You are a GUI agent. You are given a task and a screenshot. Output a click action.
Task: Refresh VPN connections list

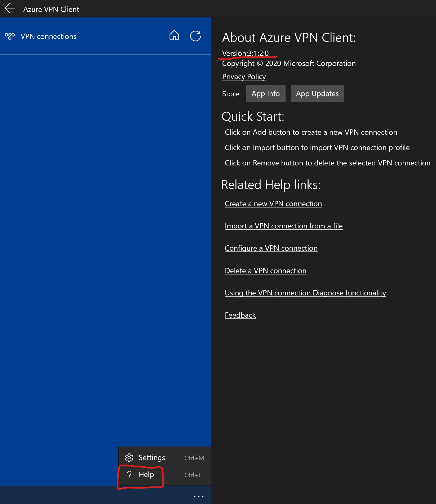195,36
